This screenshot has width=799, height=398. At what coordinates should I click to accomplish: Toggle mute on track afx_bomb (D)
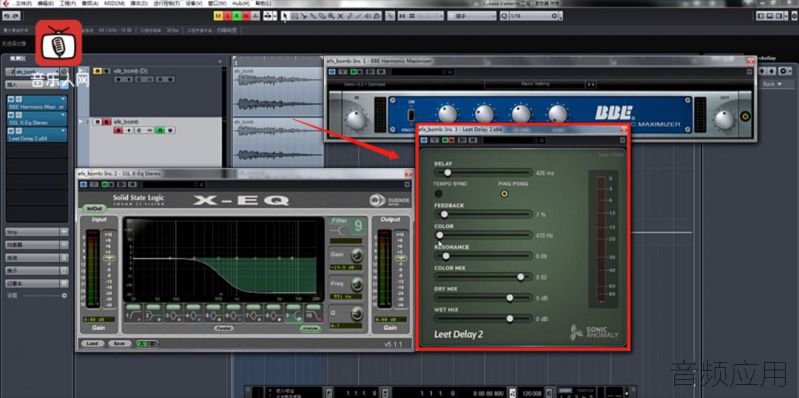tap(97, 71)
